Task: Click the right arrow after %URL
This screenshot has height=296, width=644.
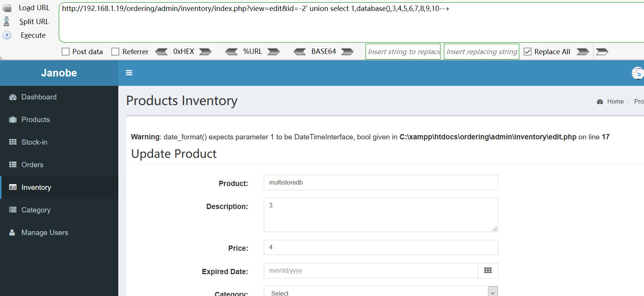Action: (x=274, y=52)
